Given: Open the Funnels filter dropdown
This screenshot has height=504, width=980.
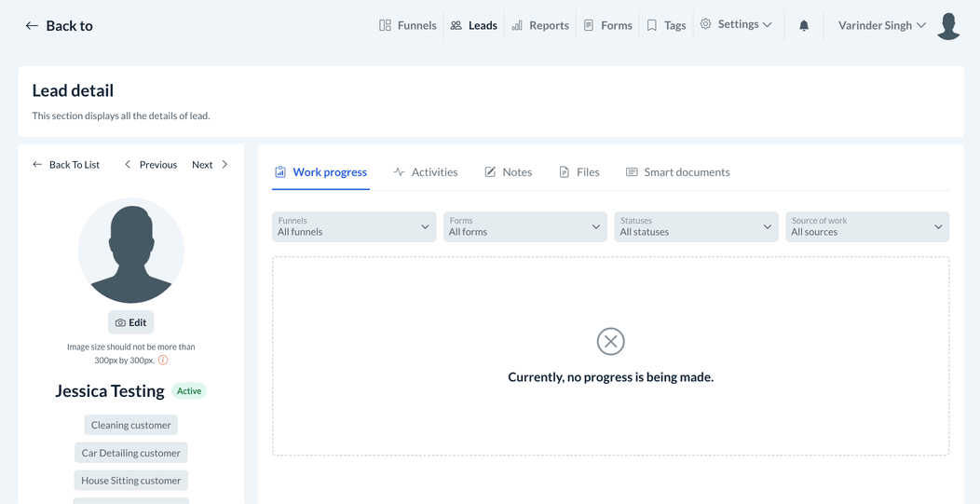Looking at the screenshot, I should (354, 226).
